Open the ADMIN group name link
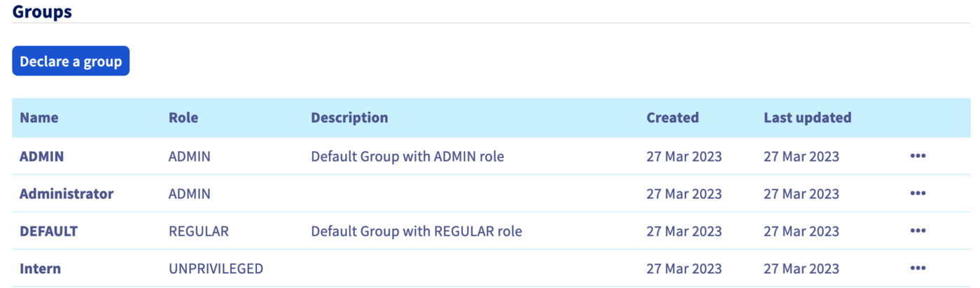The width and height of the screenshot is (980, 288). tap(41, 157)
